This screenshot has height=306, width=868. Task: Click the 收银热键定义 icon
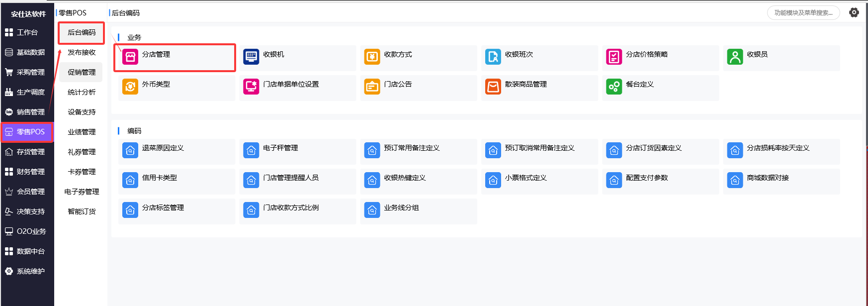coord(372,181)
